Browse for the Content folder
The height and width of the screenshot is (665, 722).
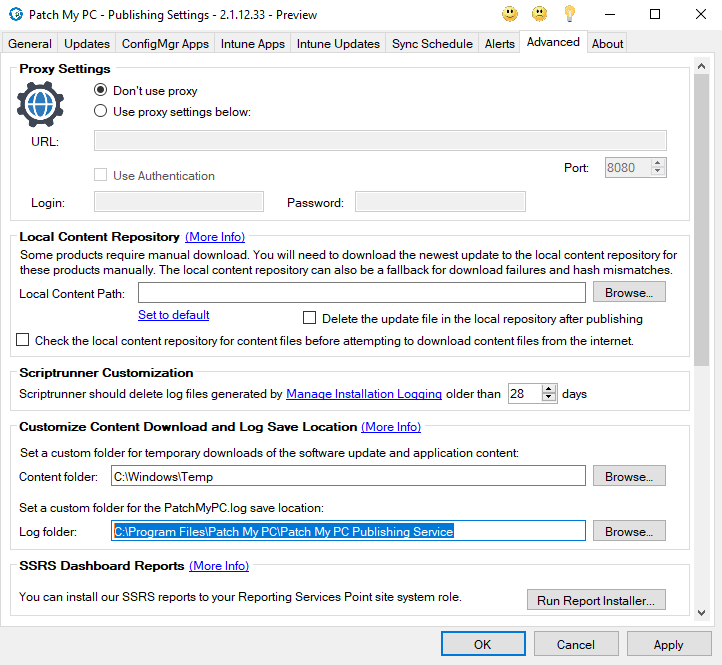629,476
